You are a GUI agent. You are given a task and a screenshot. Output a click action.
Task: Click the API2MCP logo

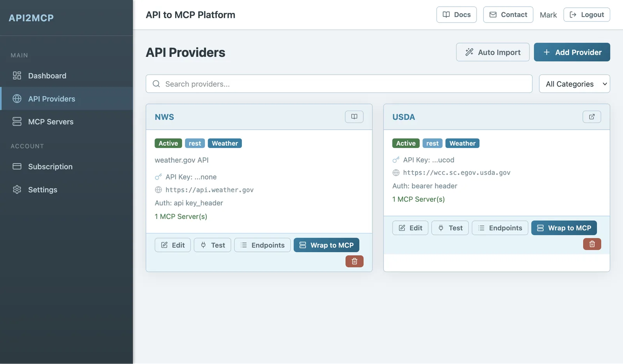[31, 18]
